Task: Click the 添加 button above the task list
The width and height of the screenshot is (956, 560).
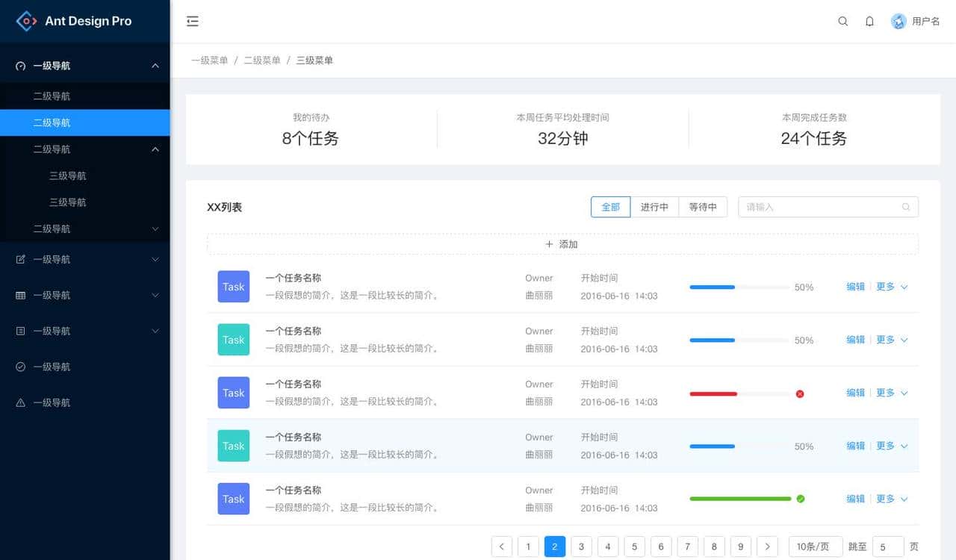Action: click(561, 243)
